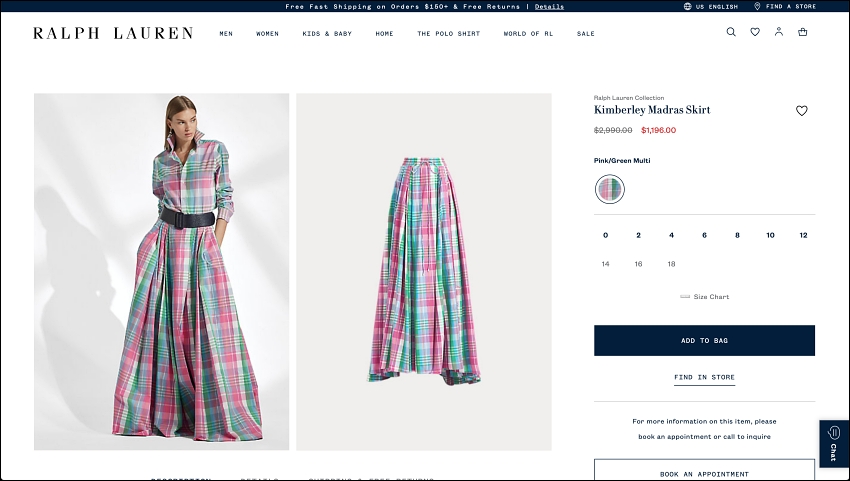Open the Home menu
Viewport: 850px width, 481px height.
coord(384,34)
